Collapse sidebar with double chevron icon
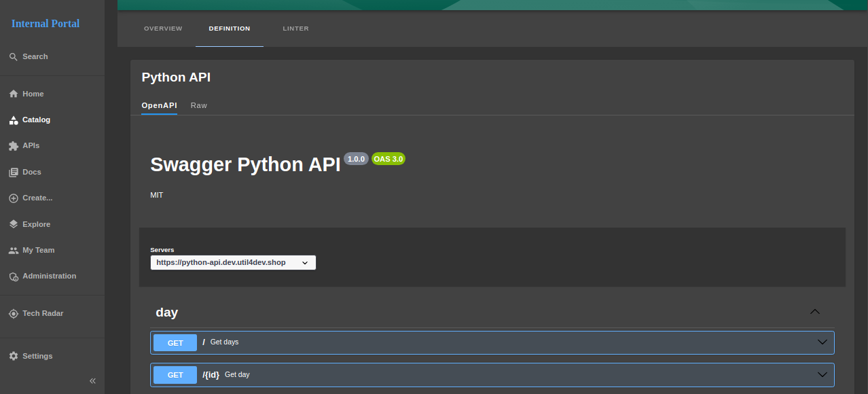The height and width of the screenshot is (394, 868). tap(93, 381)
